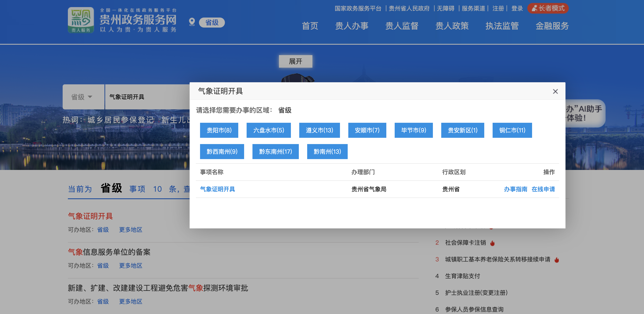The width and height of the screenshot is (644, 314).
Task: Select the 铜仁市(11) region button
Action: click(512, 130)
